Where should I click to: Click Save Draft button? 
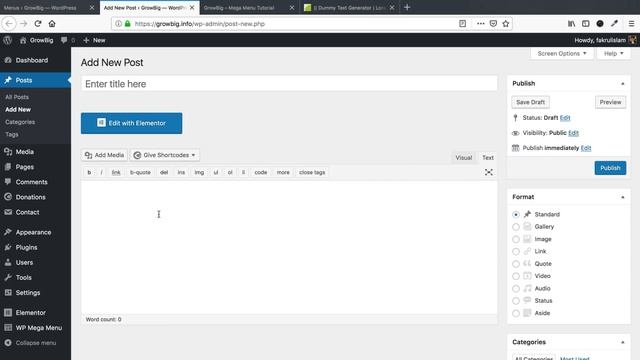click(x=530, y=102)
